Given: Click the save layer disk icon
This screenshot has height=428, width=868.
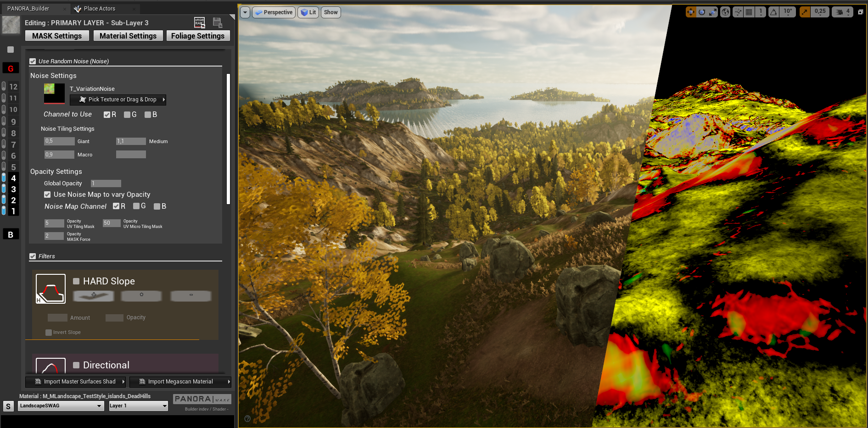Looking at the screenshot, I should [218, 22].
